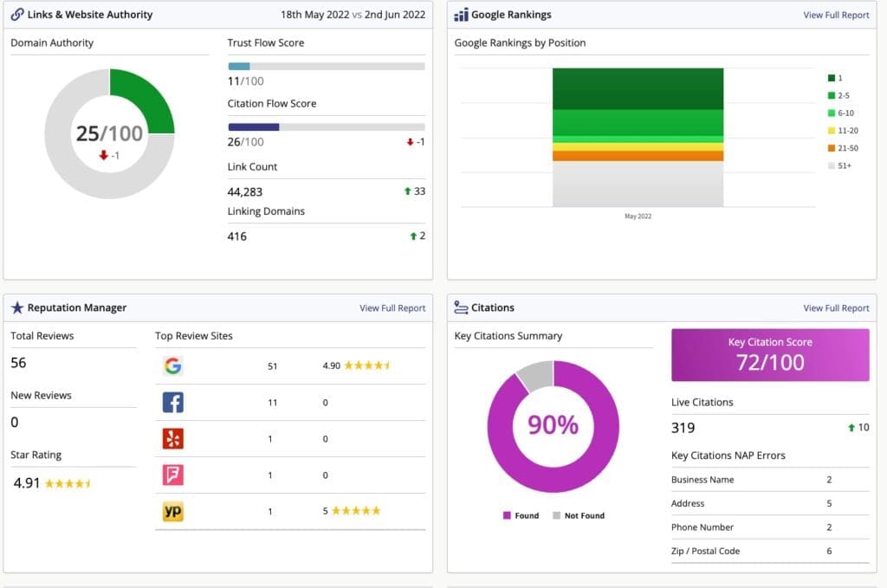
Task: Click the star icon beside Reputation Manager
Action: (17, 307)
